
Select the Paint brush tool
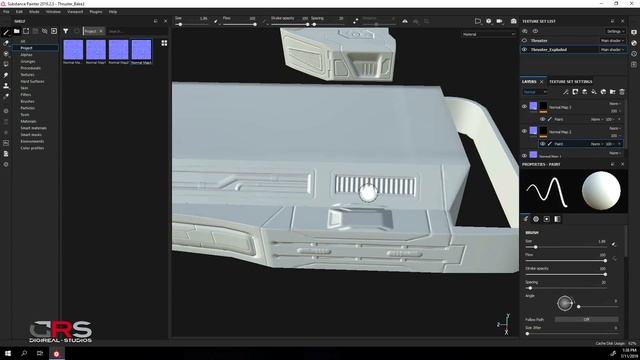click(6, 32)
